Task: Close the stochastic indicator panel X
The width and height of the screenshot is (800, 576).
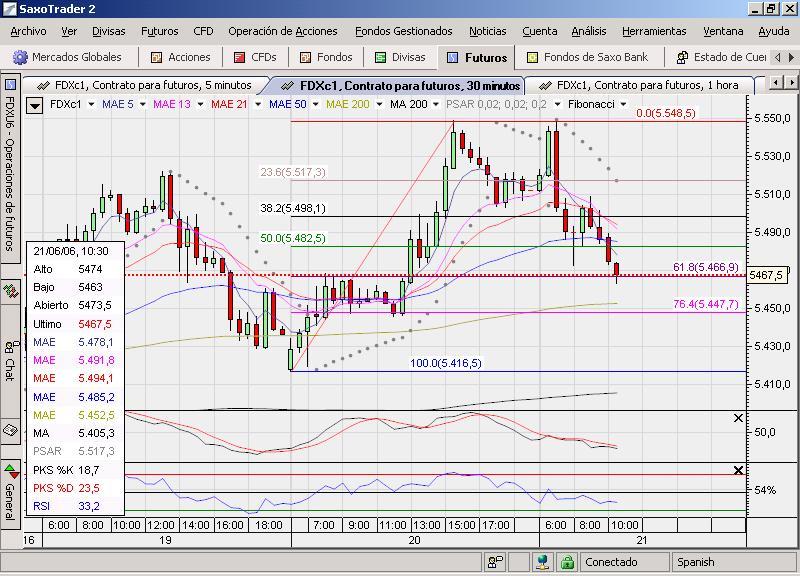Action: (738, 418)
